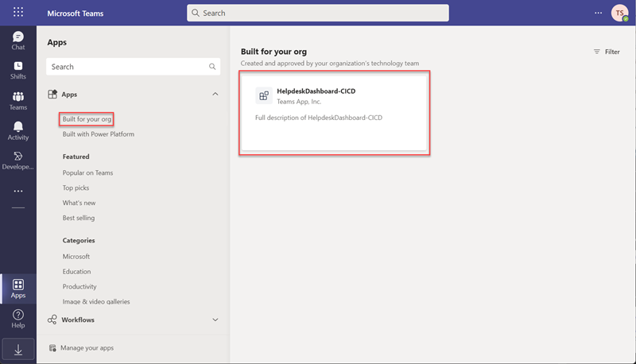
Task: Open Best selling
Action: 79,218
